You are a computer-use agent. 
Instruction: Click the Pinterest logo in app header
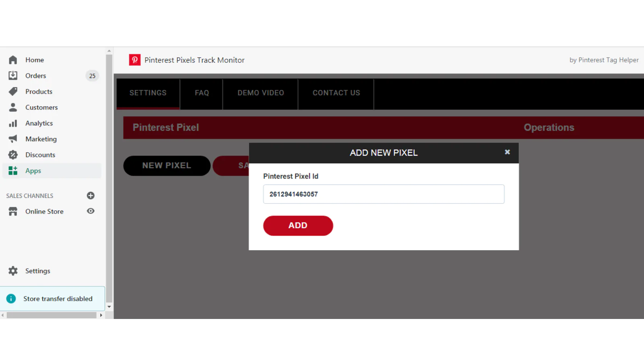[x=135, y=60]
